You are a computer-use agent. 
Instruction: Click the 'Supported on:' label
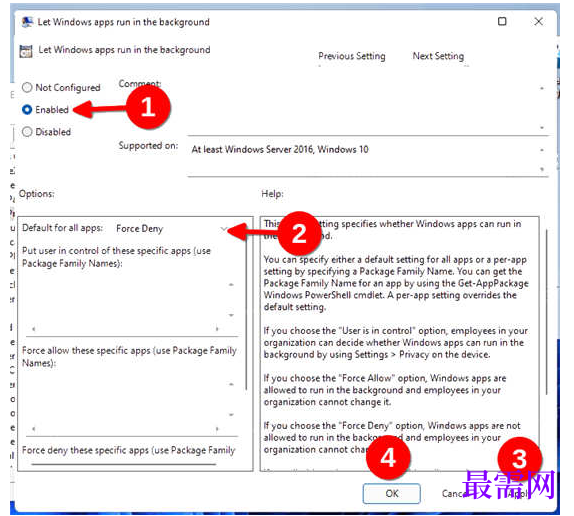click(x=148, y=145)
